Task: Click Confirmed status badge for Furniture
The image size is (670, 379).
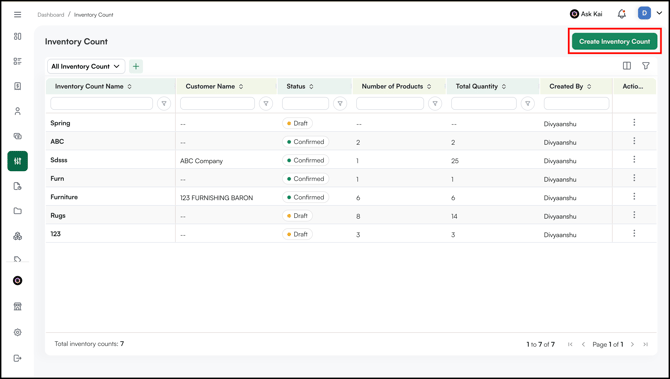Action: point(306,197)
